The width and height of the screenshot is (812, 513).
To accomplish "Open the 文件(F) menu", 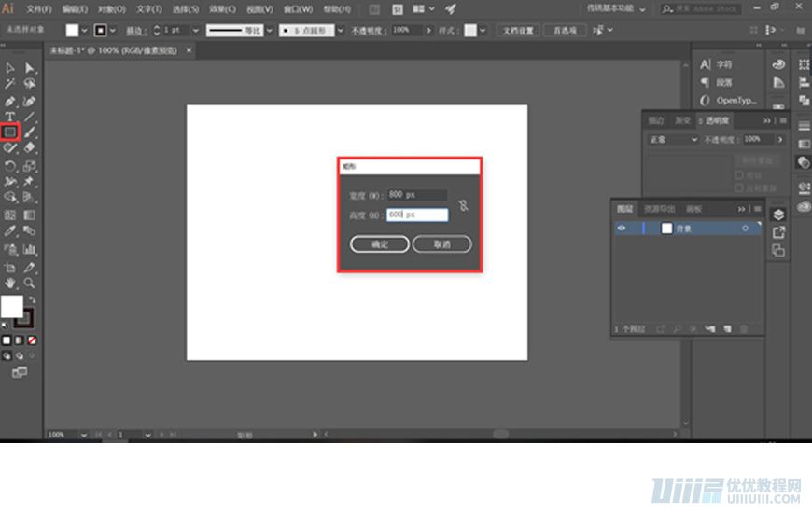I will [39, 8].
